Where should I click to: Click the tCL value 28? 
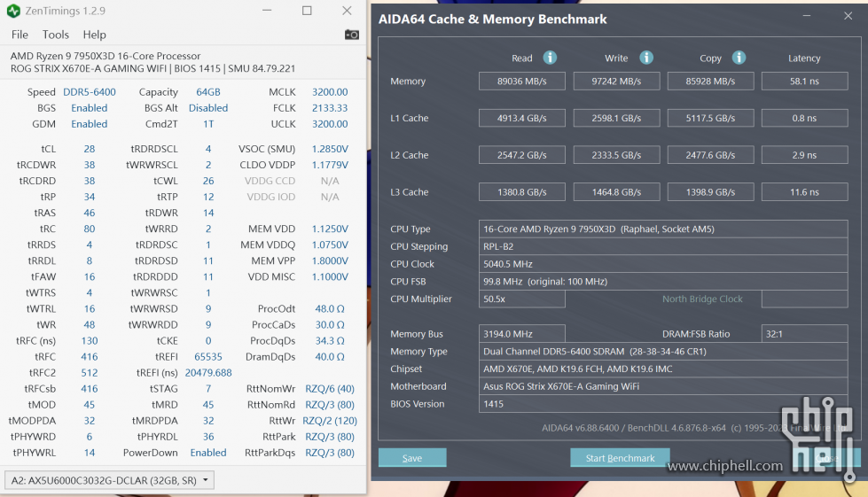coord(90,149)
